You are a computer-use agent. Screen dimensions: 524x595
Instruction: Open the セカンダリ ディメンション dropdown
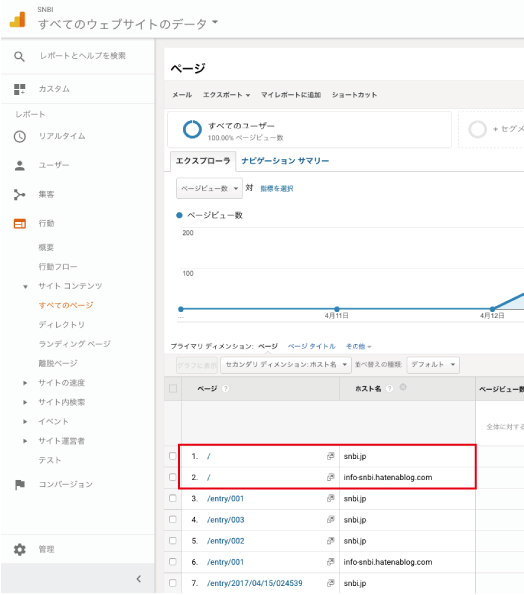tap(286, 365)
